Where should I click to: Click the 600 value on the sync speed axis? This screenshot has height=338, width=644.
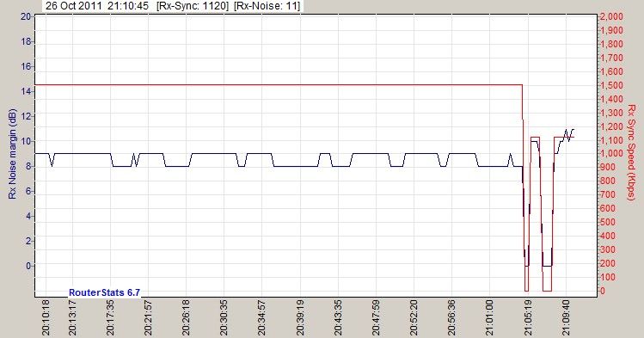point(608,209)
